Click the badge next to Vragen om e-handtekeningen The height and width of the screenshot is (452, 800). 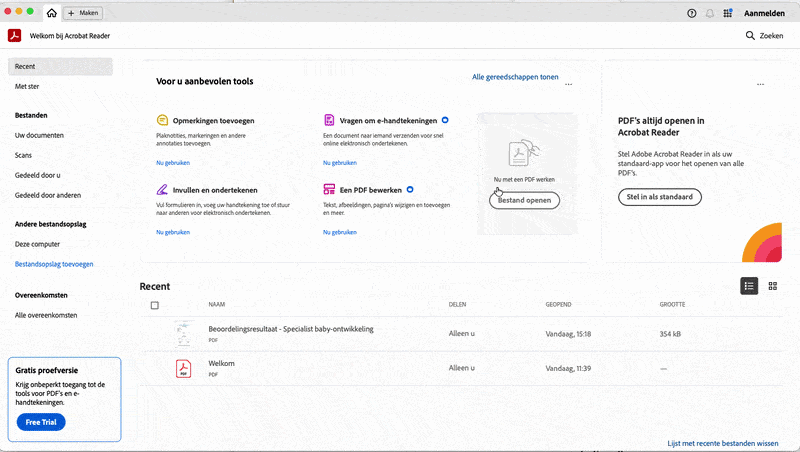point(445,120)
